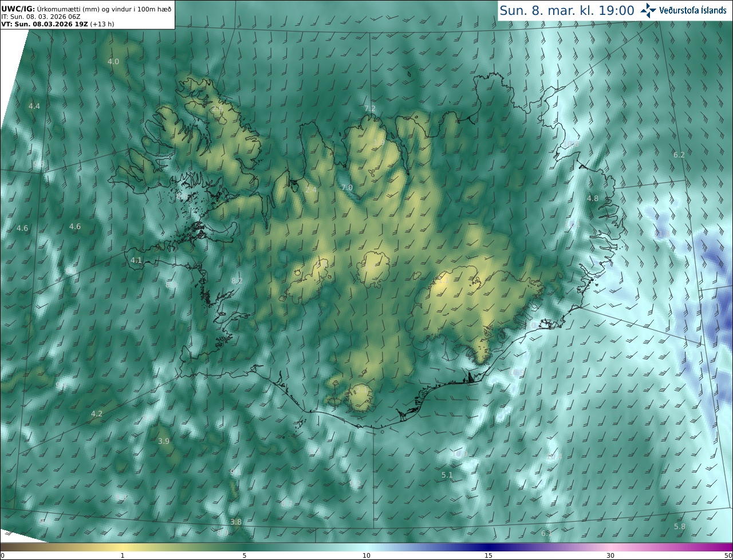733x560 pixels.
Task: Click the colorbar label 50
Action: pyautogui.click(x=728, y=555)
